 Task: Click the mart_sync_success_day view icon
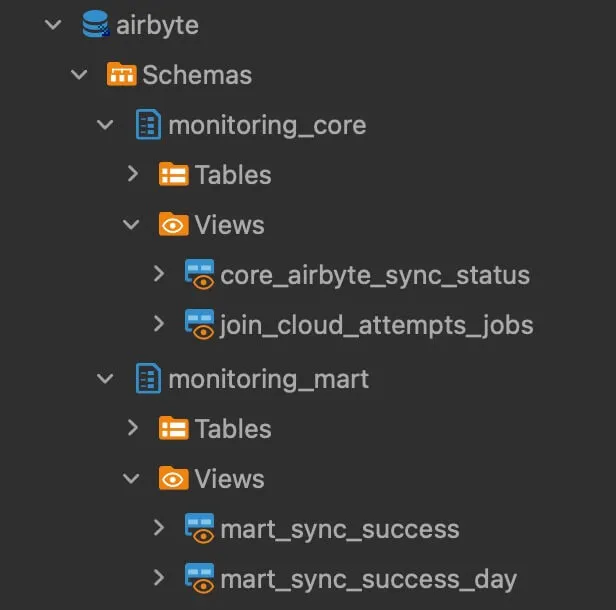point(200,578)
